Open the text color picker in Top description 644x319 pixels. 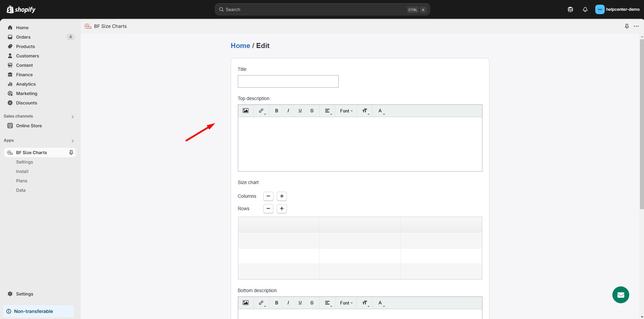pyautogui.click(x=381, y=110)
